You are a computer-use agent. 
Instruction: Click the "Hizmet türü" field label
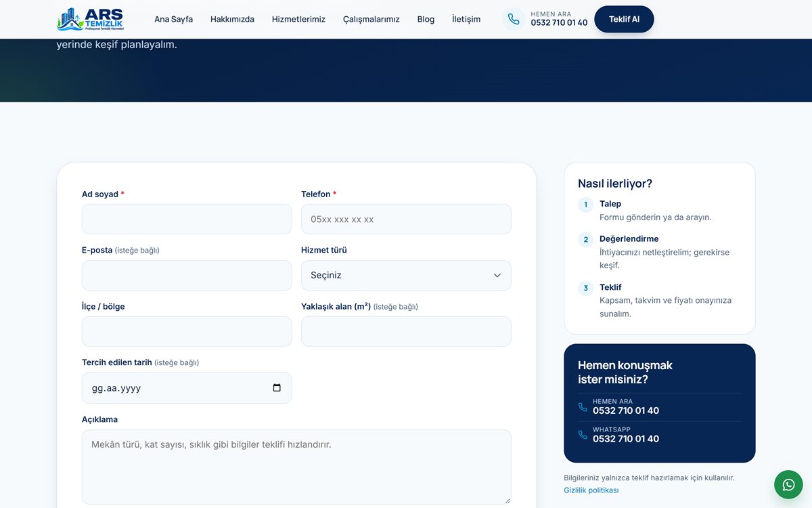(324, 250)
